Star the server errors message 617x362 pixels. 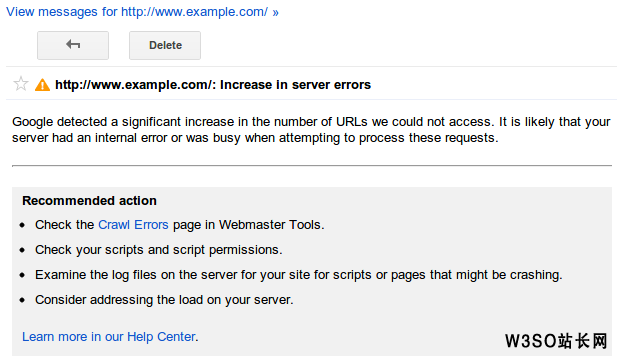click(x=20, y=84)
